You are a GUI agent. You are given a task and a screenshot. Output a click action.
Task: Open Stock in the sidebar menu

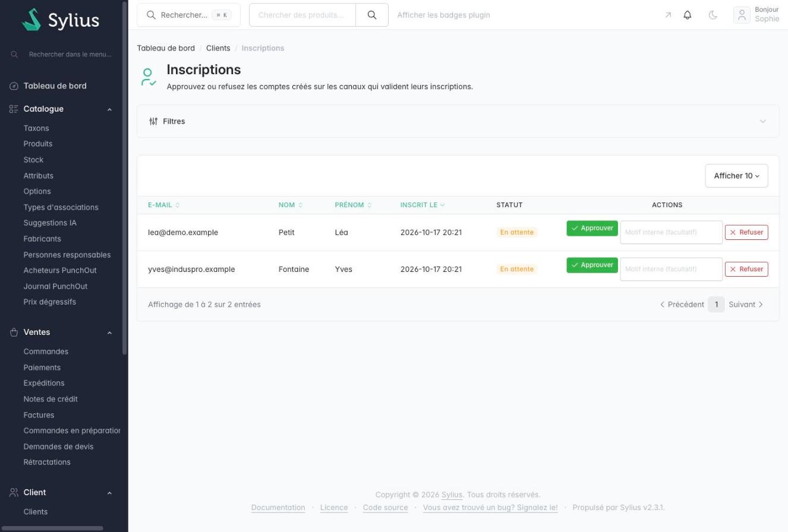pos(33,160)
